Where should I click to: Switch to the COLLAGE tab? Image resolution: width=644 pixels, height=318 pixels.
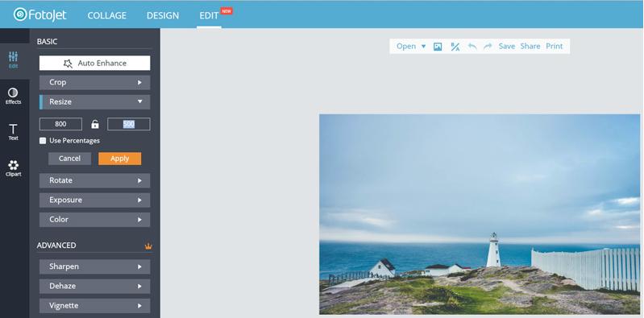point(106,15)
